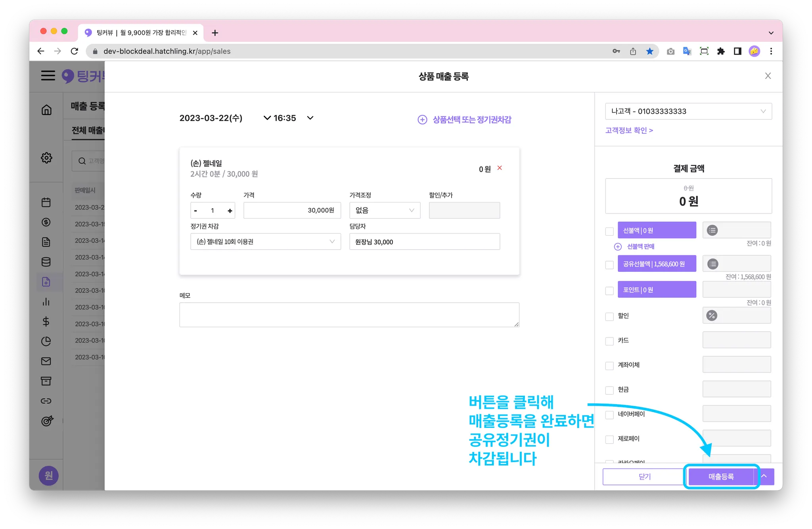
Task: Open customer selector 나고객 dropdown
Action: click(x=688, y=111)
